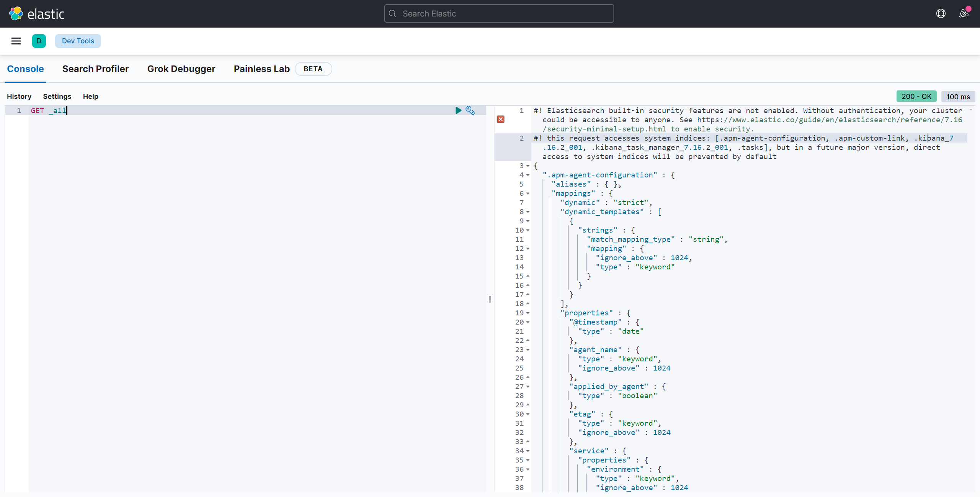Click the "aliases" : { } line
Screen dimensions: 980x497
[586, 184]
